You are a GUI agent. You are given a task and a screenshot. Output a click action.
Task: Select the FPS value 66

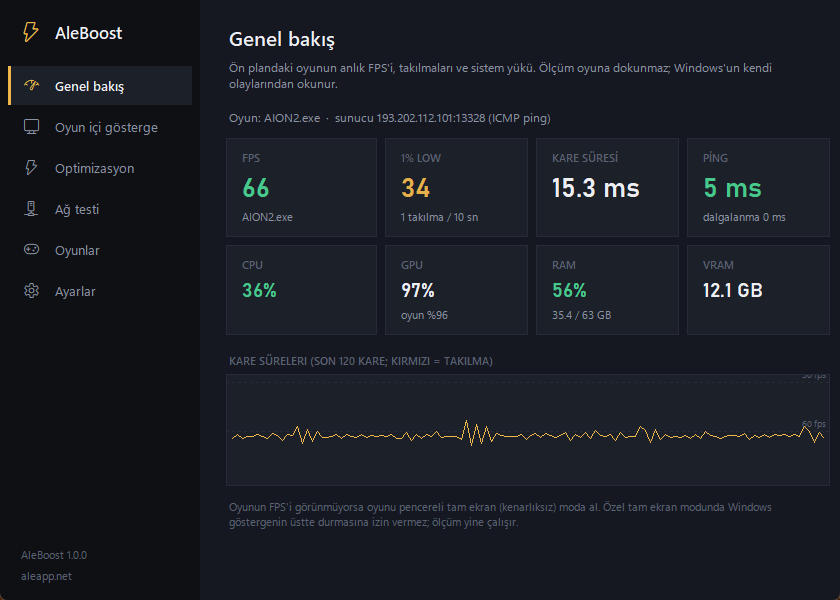point(256,188)
